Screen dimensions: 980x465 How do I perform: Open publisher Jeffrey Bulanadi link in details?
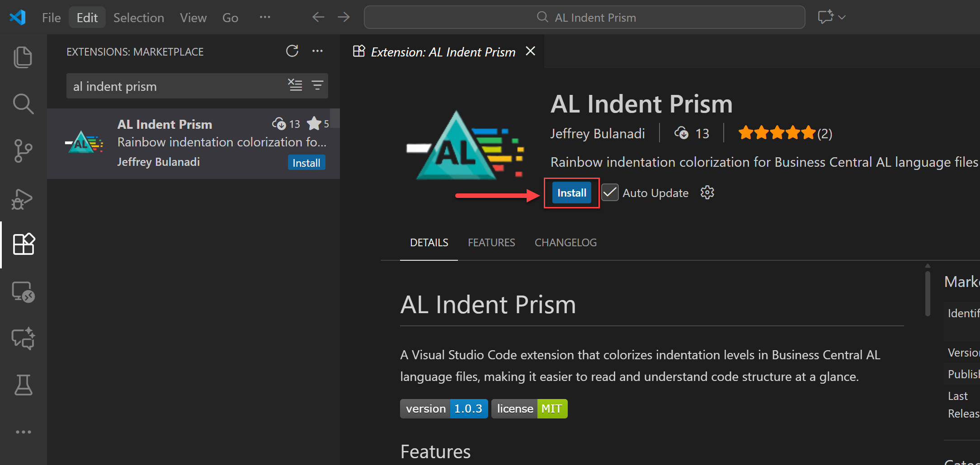point(598,133)
